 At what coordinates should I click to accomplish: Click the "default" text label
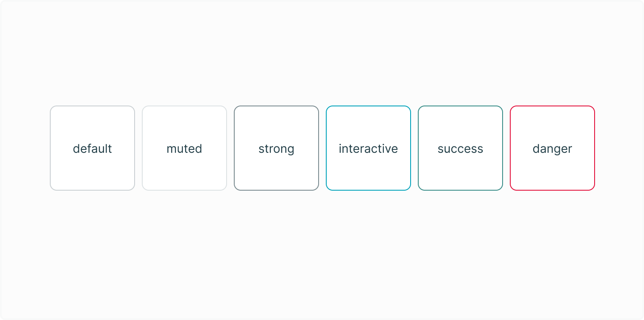pos(92,149)
